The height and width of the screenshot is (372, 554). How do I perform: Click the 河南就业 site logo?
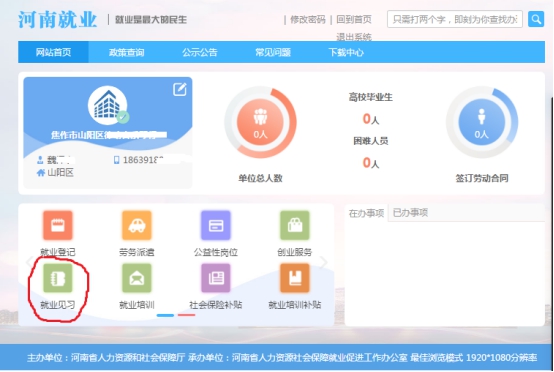click(58, 19)
